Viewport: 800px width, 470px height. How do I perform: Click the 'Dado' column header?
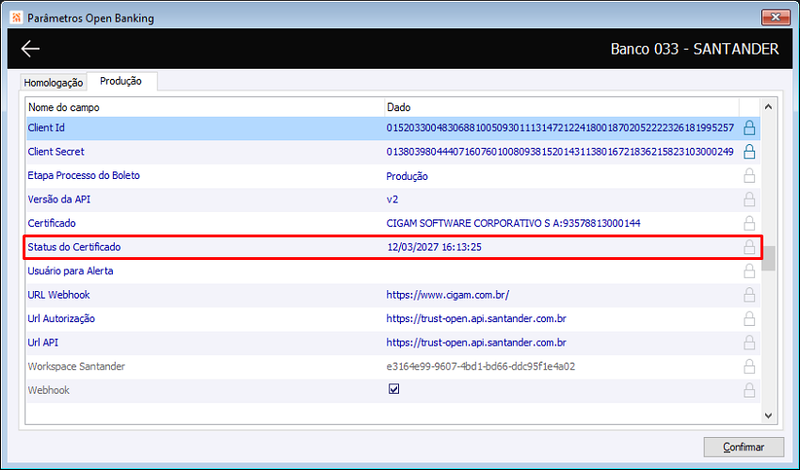(562, 107)
